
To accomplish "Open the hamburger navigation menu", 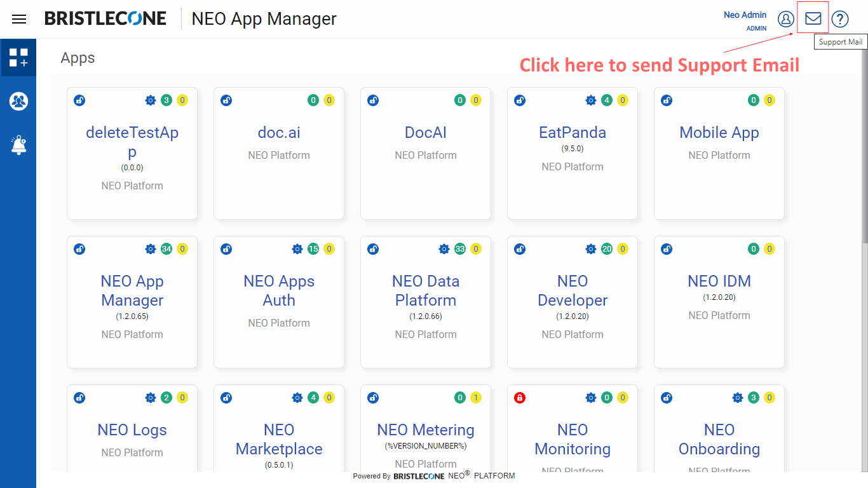I will 19,19.
